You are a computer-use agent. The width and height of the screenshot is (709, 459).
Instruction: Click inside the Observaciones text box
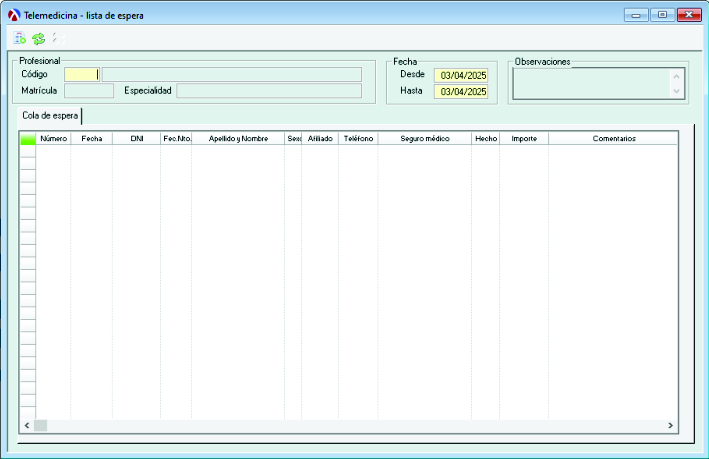point(591,84)
